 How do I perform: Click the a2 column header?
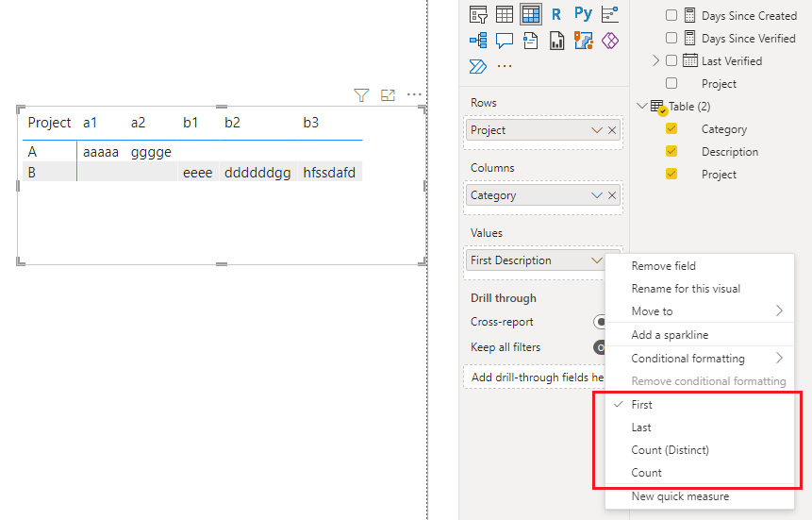point(139,123)
